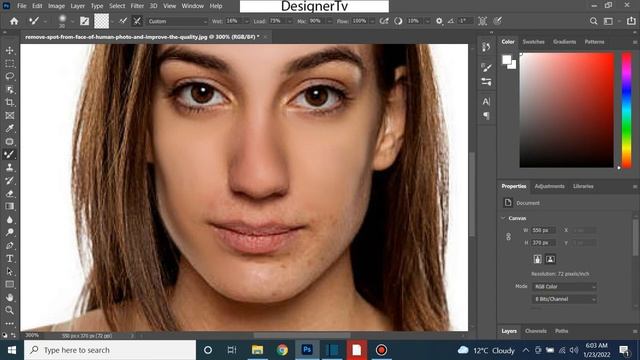Open the Load percentage dropdown
The height and width of the screenshot is (360, 640).
pyautogui.click(x=289, y=21)
